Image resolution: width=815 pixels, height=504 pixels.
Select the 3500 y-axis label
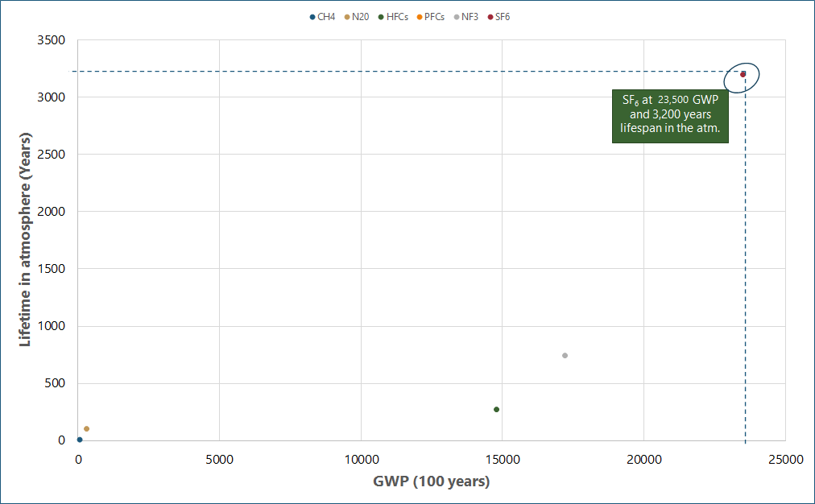coord(52,40)
